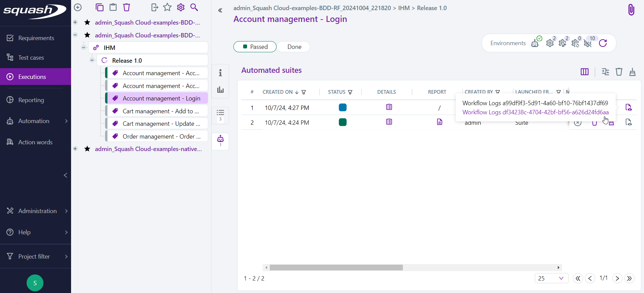Toggle the Done progress capsule
This screenshot has height=293, width=644.
pos(294,47)
